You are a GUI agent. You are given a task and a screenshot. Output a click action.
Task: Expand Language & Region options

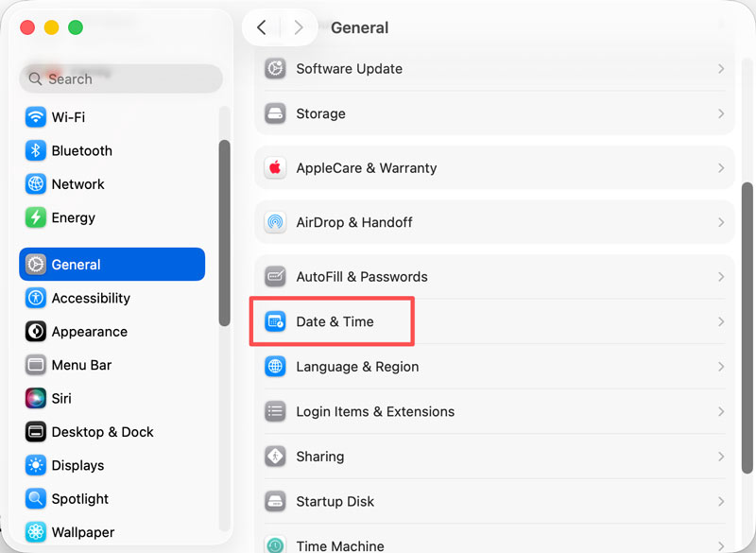pyautogui.click(x=495, y=367)
